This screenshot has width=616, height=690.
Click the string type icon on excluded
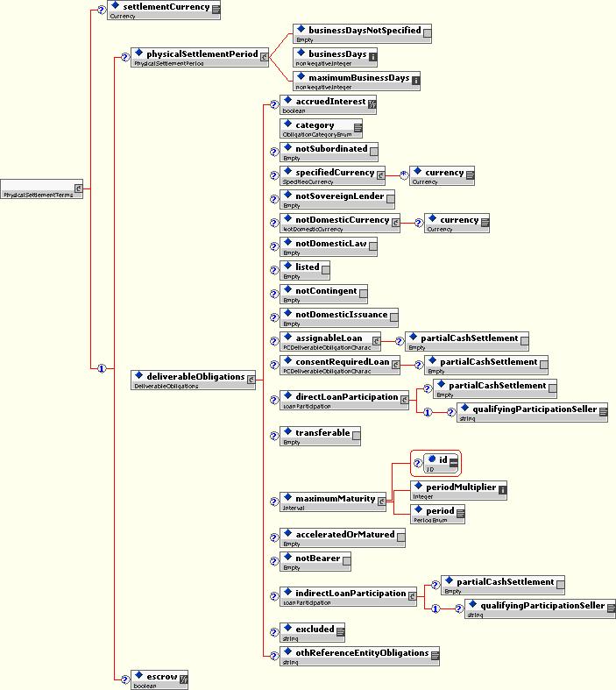tap(340, 631)
